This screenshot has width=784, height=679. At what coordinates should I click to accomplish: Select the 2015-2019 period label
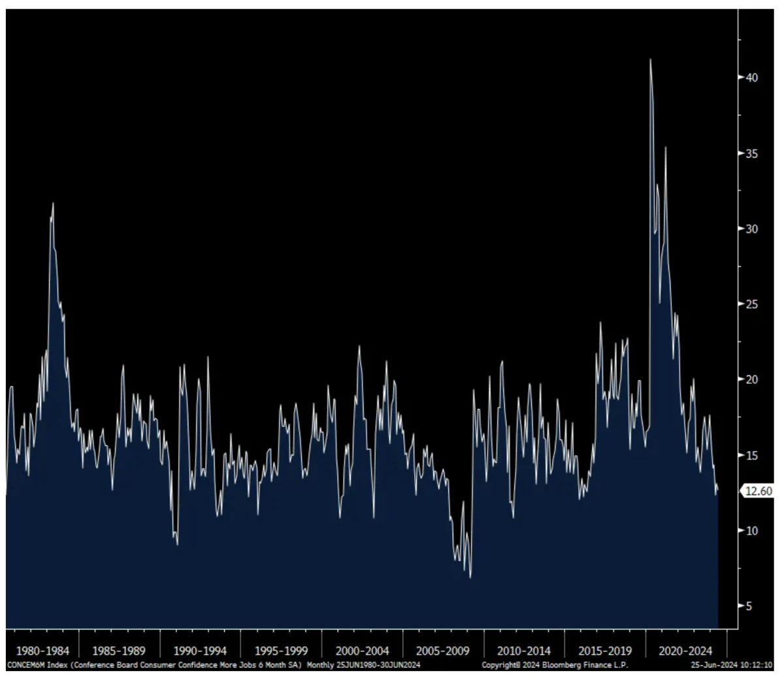tap(605, 651)
